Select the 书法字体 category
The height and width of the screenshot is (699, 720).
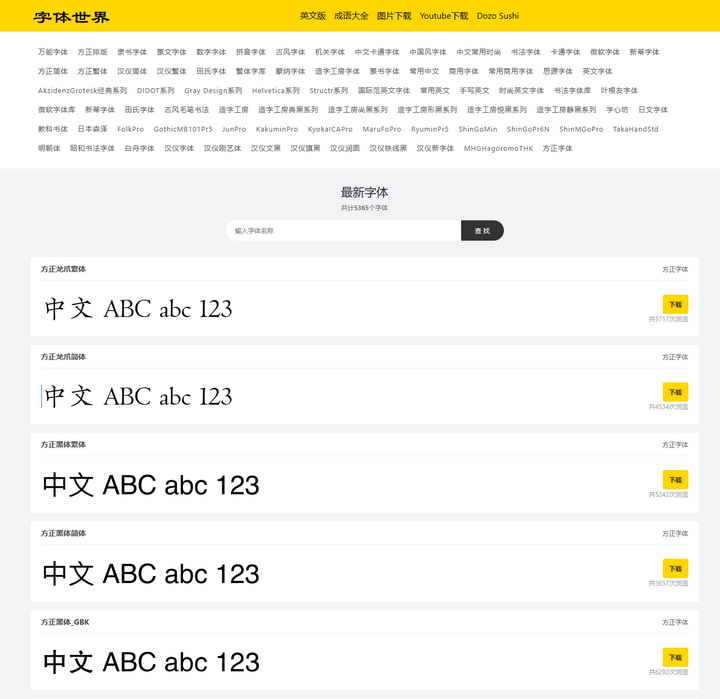526,52
